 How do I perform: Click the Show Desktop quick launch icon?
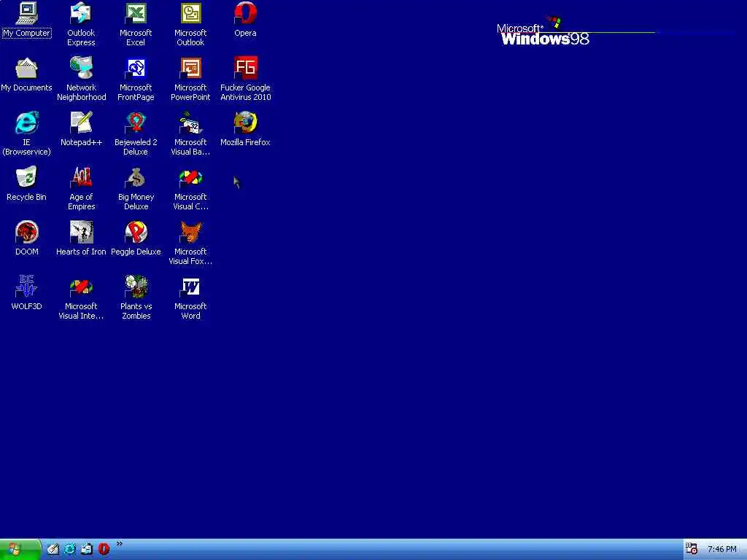pos(53,550)
